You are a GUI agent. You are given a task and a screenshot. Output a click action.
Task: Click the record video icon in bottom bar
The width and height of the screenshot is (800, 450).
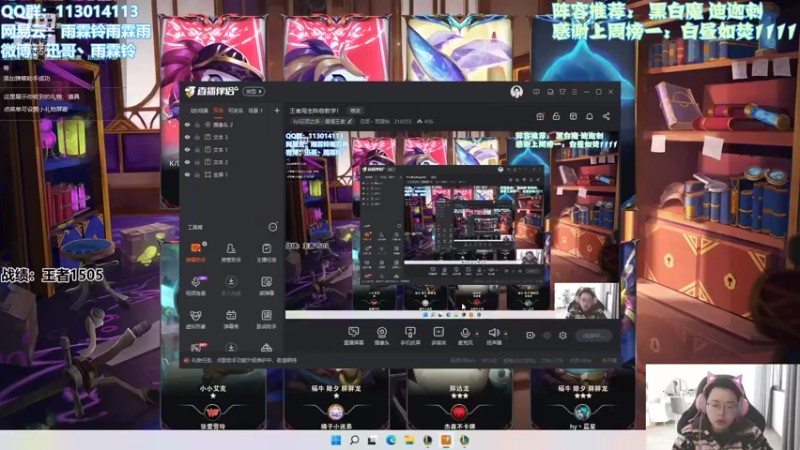click(x=531, y=335)
